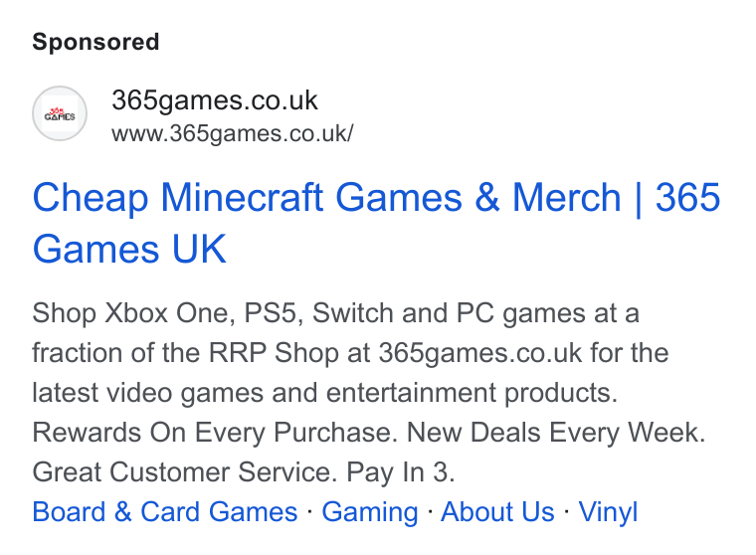This screenshot has height=555, width=756.
Task: Click the 'Games UK' second headline line
Action: coord(129,250)
